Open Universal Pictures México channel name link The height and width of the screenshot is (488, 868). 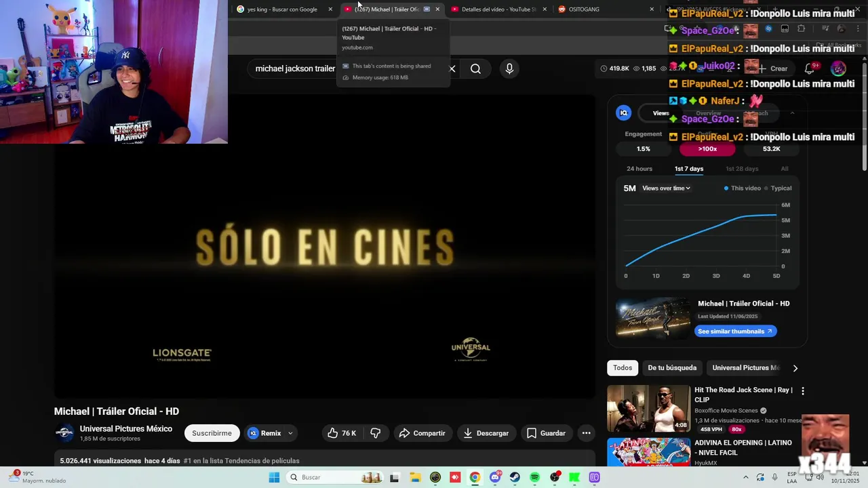(x=126, y=429)
